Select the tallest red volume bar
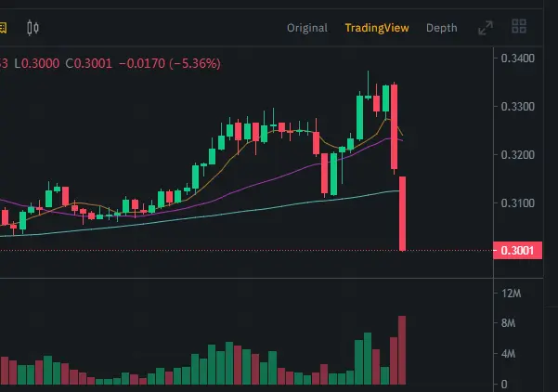 pos(402,350)
